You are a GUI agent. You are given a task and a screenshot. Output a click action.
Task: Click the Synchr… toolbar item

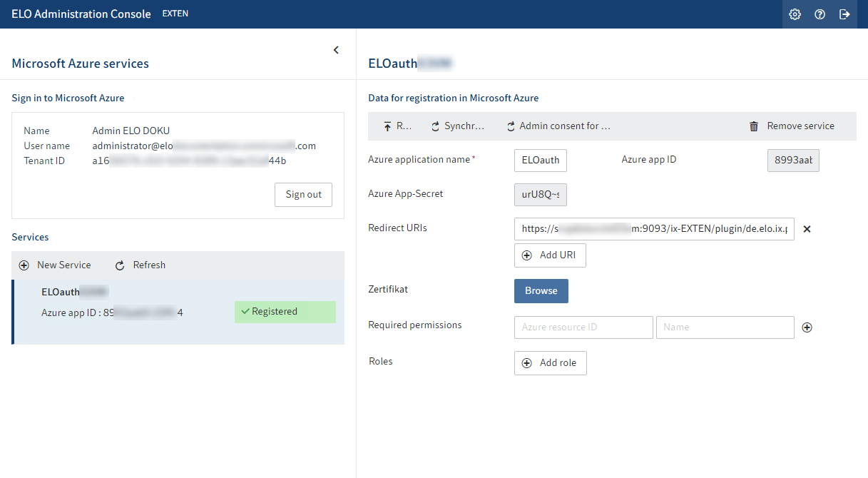click(458, 126)
